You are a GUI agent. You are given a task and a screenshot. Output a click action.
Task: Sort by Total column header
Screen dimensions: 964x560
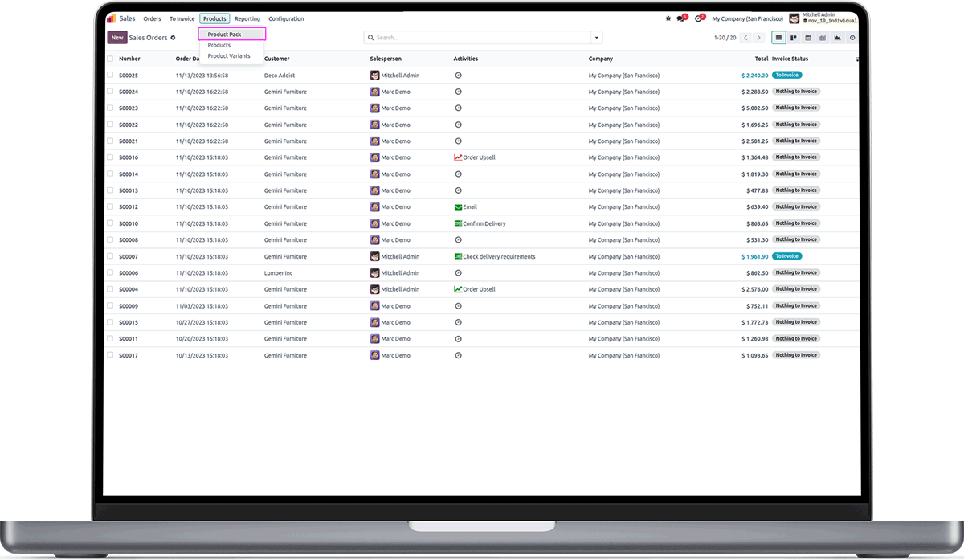tap(761, 59)
